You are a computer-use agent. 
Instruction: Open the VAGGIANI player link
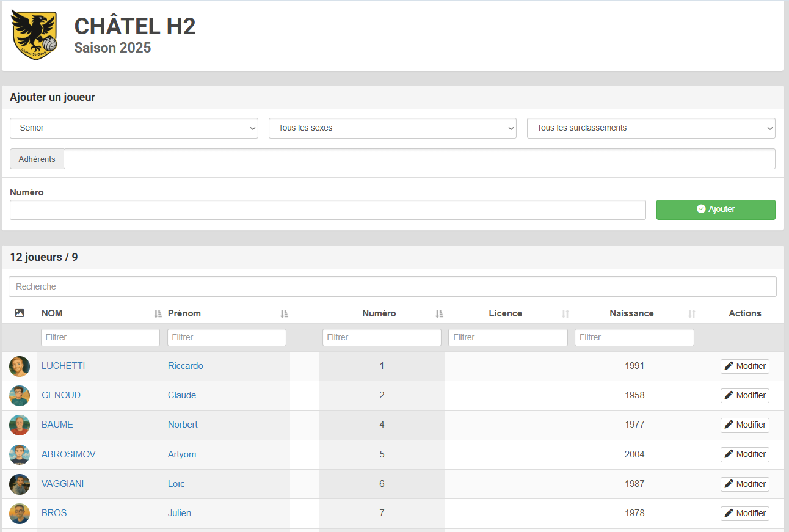(x=62, y=484)
